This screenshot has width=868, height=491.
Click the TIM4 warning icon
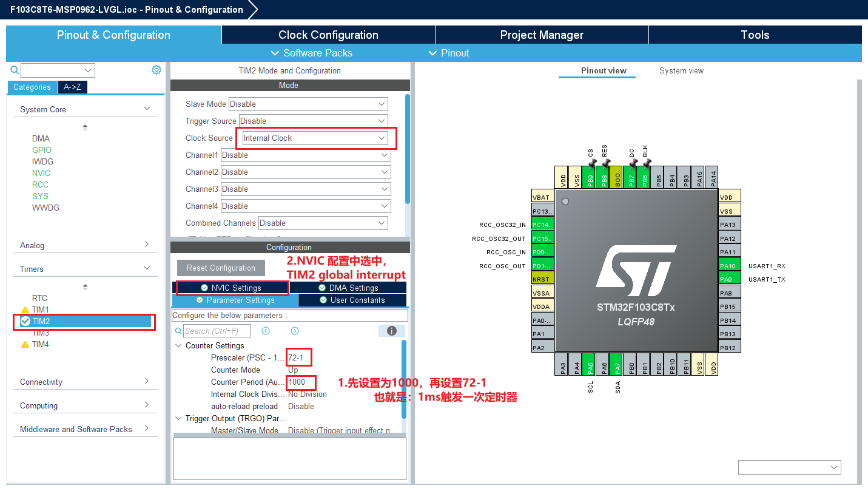25,345
